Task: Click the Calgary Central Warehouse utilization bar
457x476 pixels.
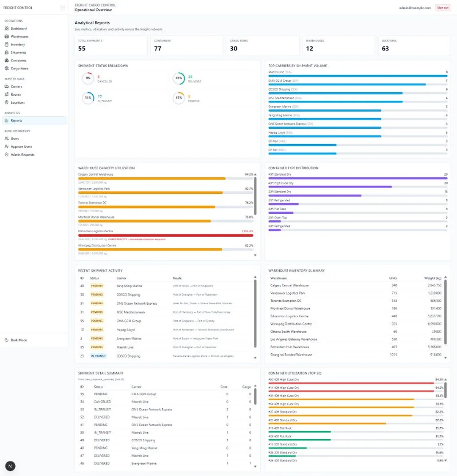Action: [x=165, y=179]
